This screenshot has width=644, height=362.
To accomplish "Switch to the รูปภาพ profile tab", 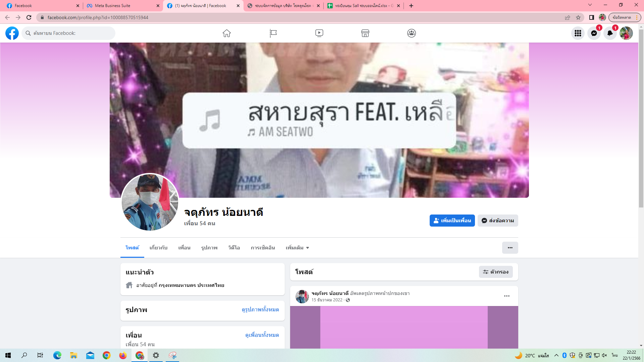I will 209,248.
